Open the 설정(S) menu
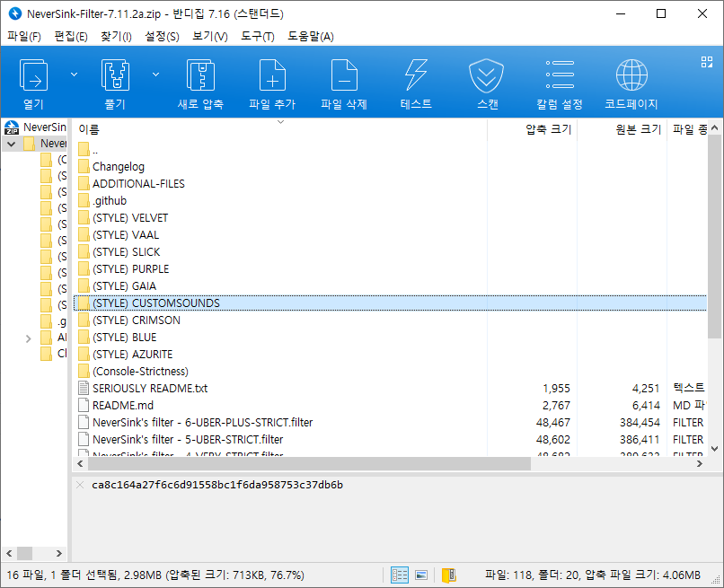The height and width of the screenshot is (588, 724). click(162, 37)
